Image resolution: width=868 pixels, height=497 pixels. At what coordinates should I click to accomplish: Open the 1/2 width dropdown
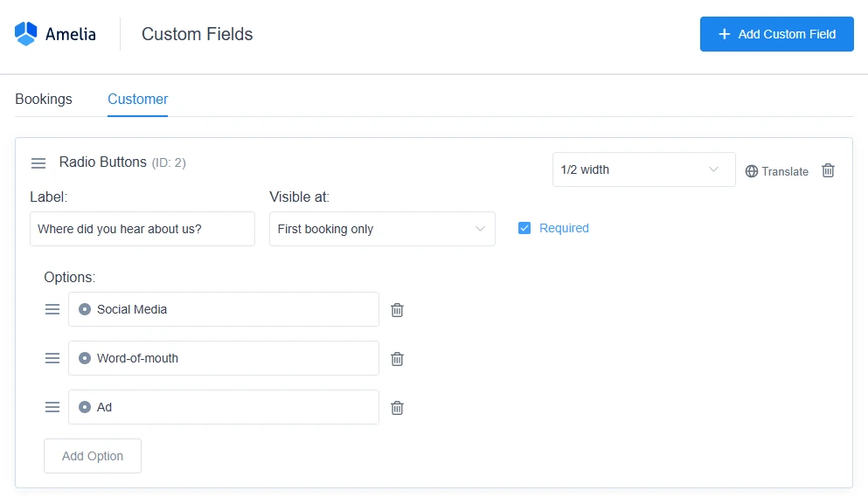pyautogui.click(x=643, y=169)
